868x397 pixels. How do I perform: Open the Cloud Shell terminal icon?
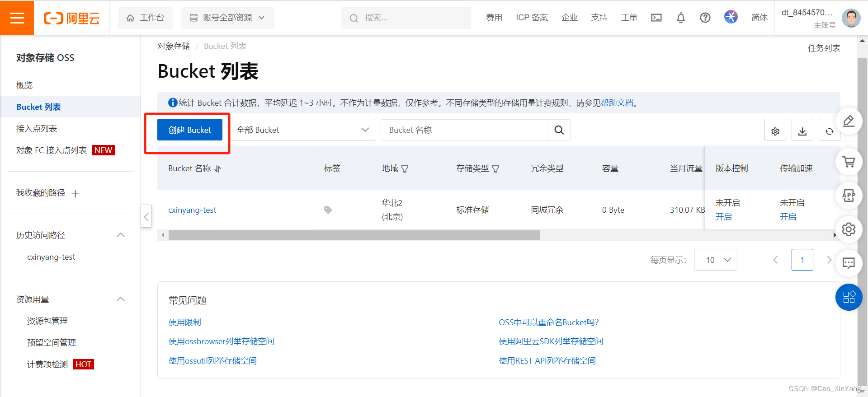click(x=656, y=18)
